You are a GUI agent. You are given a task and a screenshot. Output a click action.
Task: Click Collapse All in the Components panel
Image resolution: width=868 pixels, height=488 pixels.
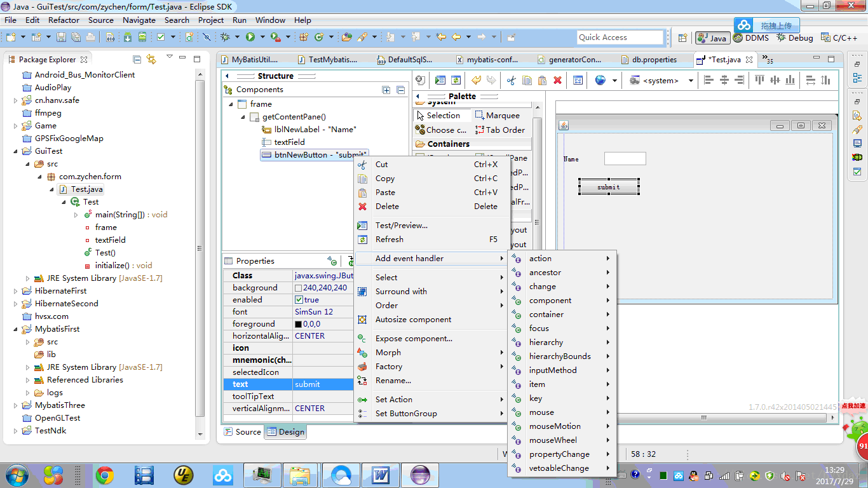pos(400,90)
